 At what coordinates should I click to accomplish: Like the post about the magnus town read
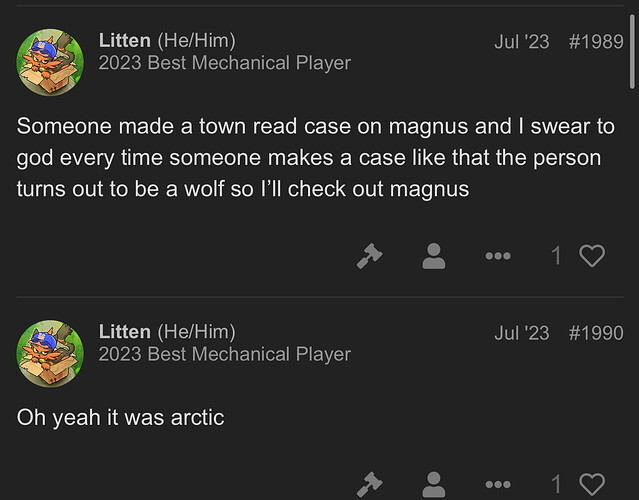[x=592, y=257]
